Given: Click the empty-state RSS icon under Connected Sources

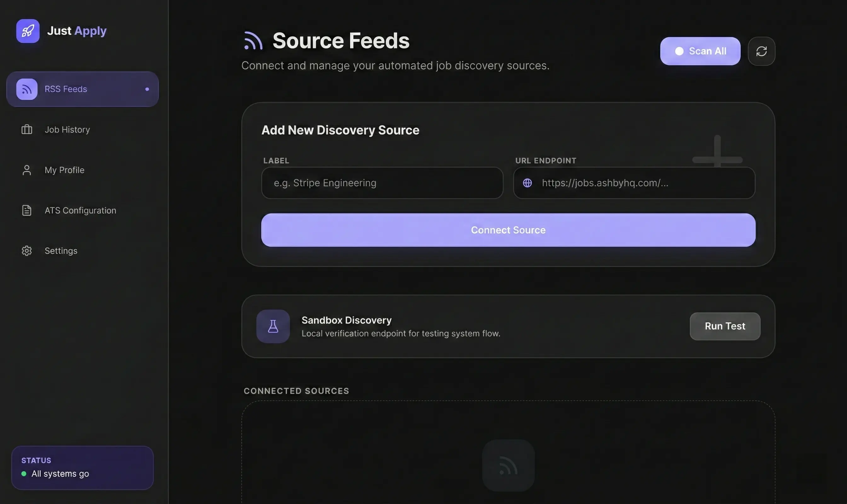Looking at the screenshot, I should pyautogui.click(x=508, y=465).
